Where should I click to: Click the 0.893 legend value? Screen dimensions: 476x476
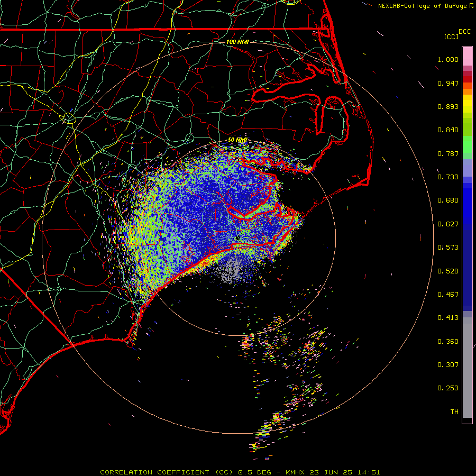(x=448, y=106)
